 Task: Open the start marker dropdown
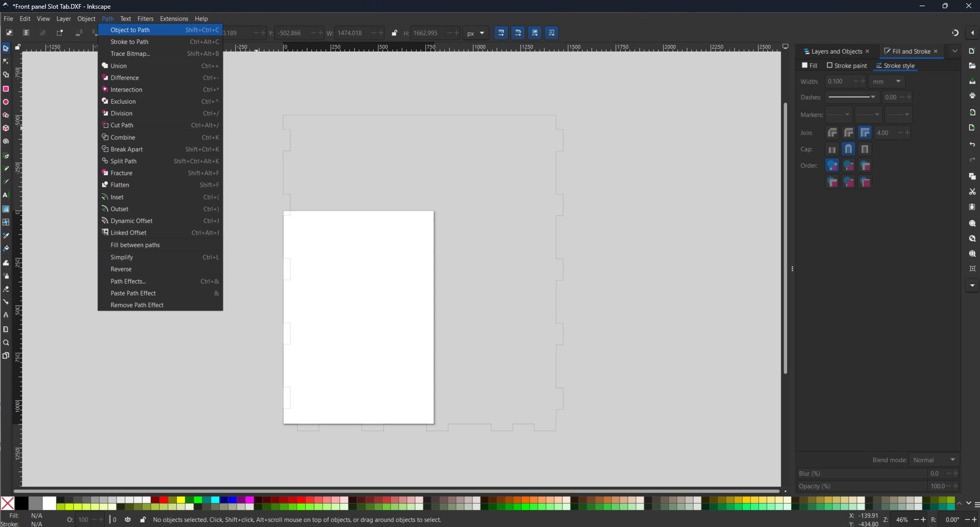(838, 115)
